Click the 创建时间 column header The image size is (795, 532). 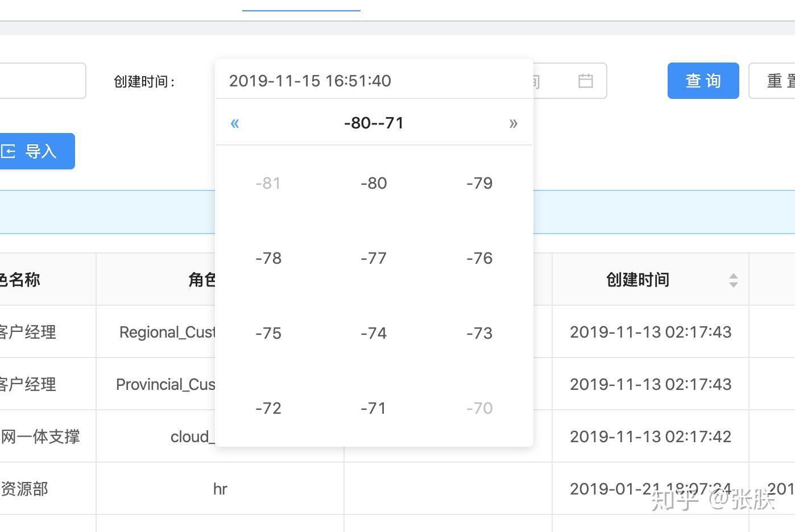(651, 279)
